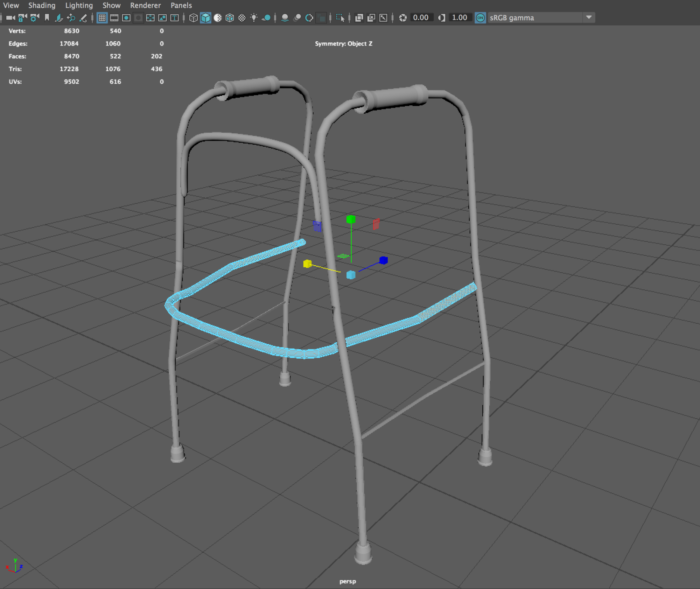
Task: Click the Edges count 17084
Action: pos(69,43)
